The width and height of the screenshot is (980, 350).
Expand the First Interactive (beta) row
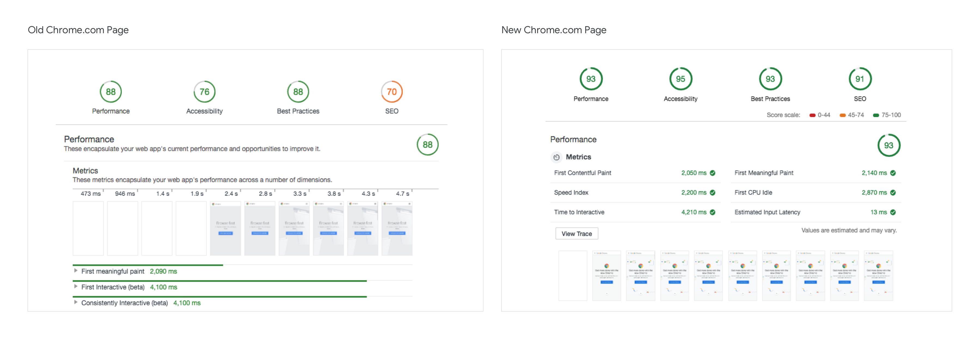[76, 287]
